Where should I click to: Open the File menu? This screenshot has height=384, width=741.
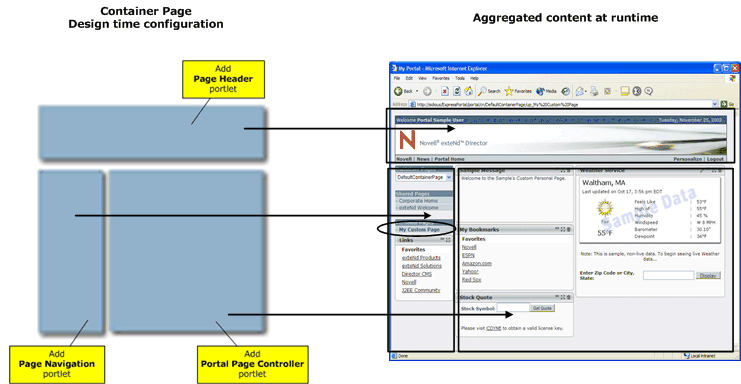[x=397, y=78]
